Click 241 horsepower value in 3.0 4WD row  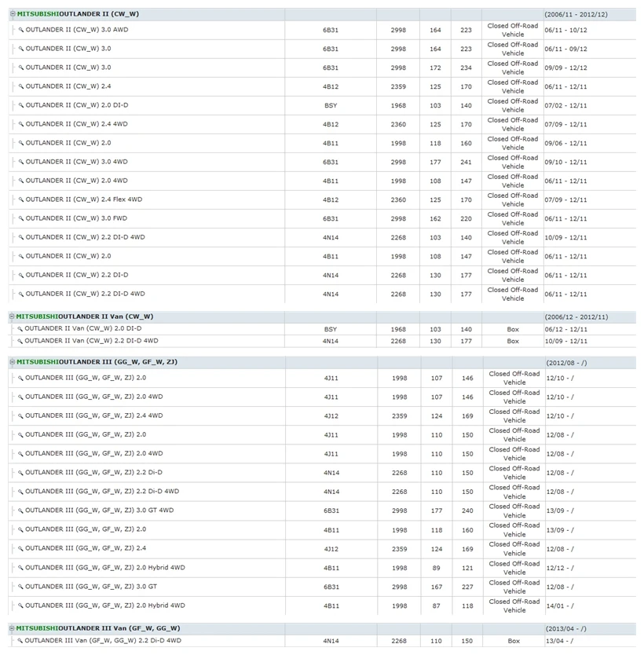(466, 162)
